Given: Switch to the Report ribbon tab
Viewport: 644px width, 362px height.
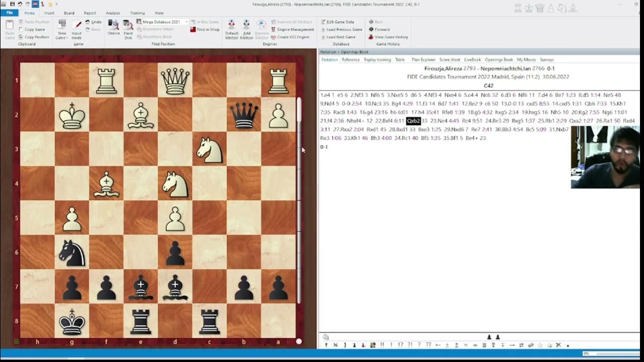Looking at the screenshot, I should click(x=90, y=13).
